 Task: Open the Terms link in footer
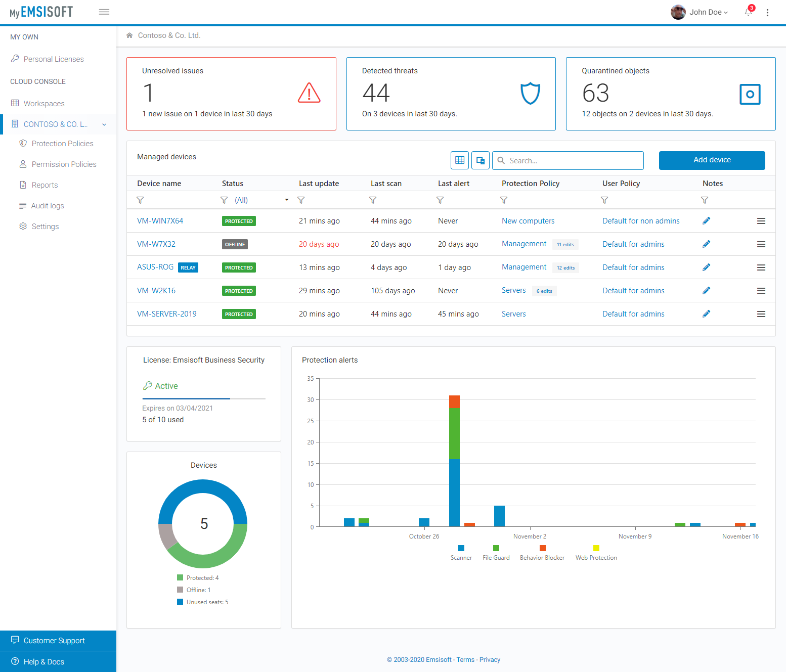point(465,660)
